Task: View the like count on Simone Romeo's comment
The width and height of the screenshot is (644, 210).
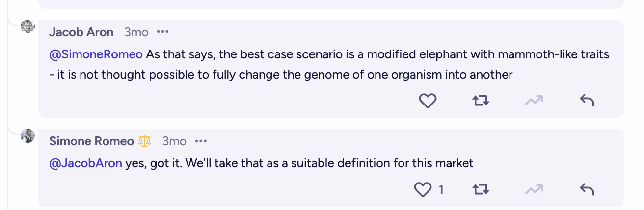Action: (441, 189)
